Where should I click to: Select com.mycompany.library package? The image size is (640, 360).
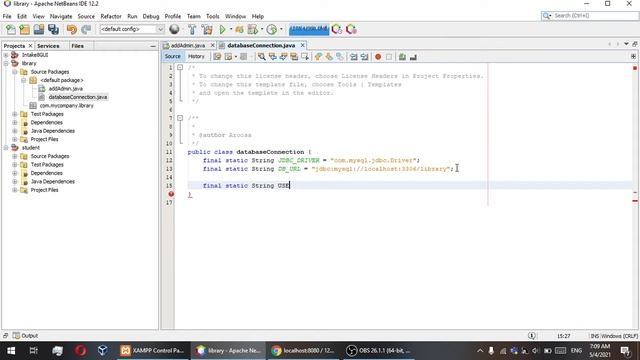67,106
